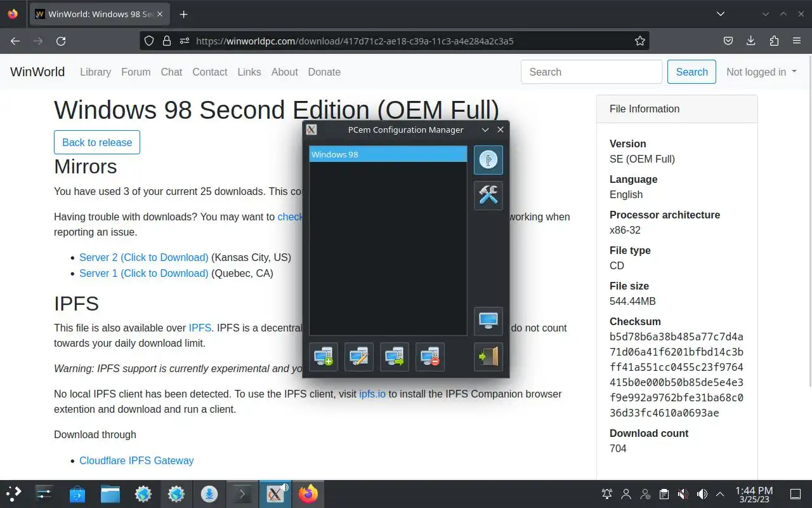Viewport: 812px width, 508px height.
Task: Click Server 2 download link
Action: (144, 257)
